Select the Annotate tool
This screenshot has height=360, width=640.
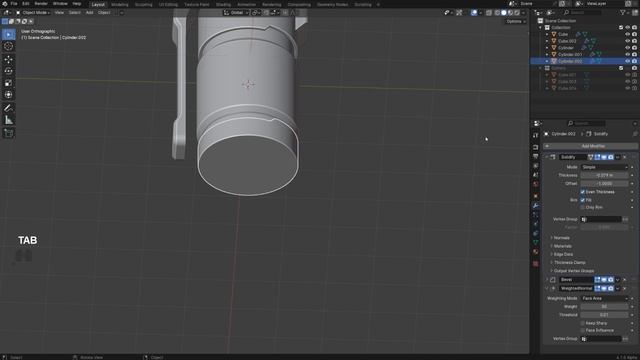9,108
